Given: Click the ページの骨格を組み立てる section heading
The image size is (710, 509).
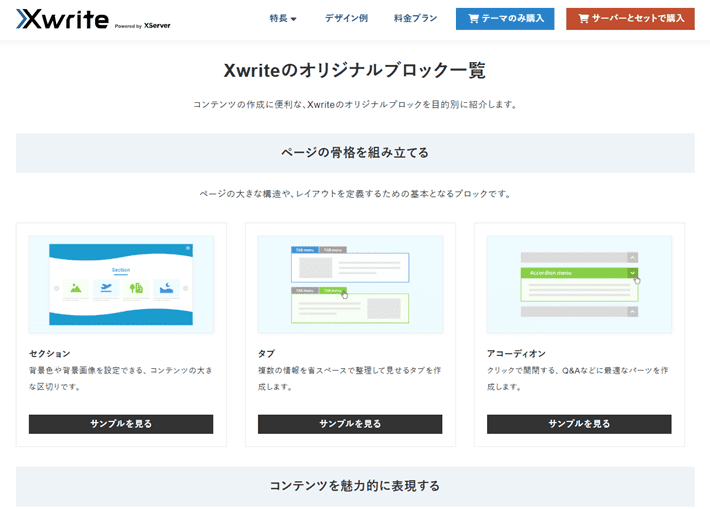Looking at the screenshot, I should 355,153.
